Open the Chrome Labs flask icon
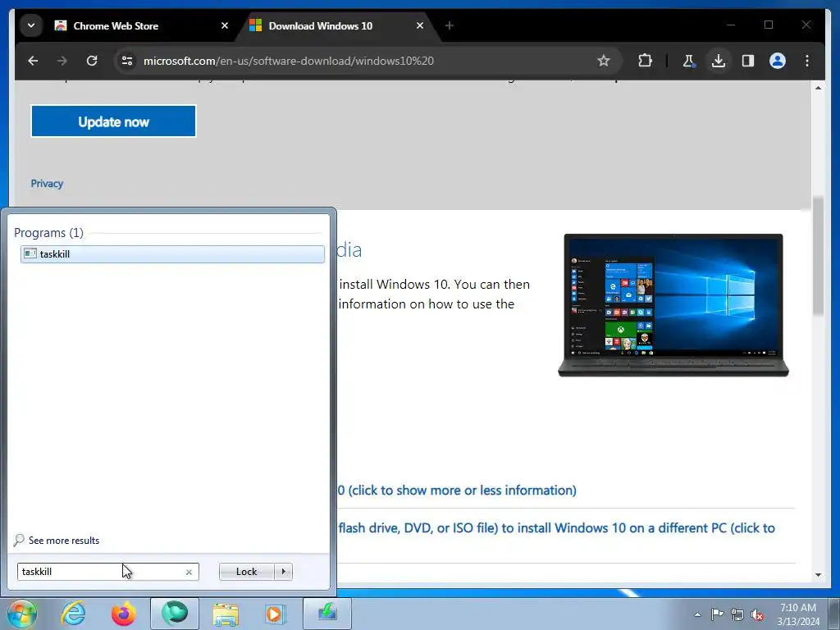 [x=689, y=61]
